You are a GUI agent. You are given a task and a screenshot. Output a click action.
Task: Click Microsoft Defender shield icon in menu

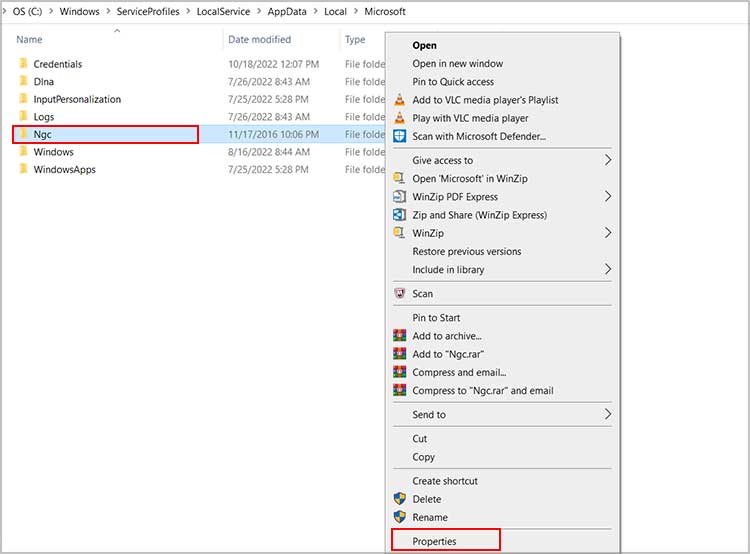(400, 136)
